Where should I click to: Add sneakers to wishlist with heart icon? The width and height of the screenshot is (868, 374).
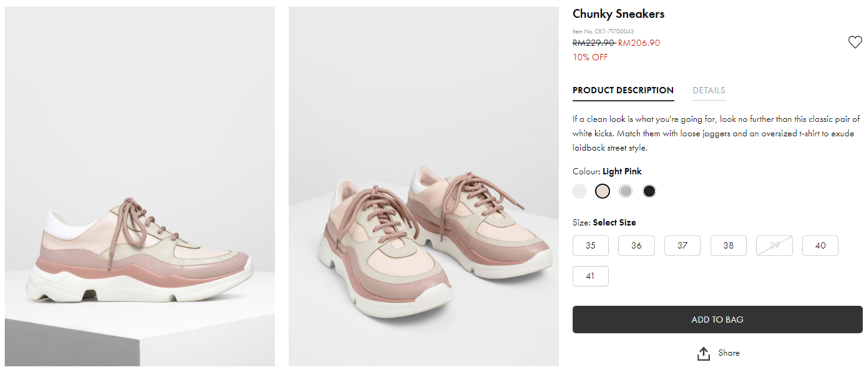(x=854, y=42)
